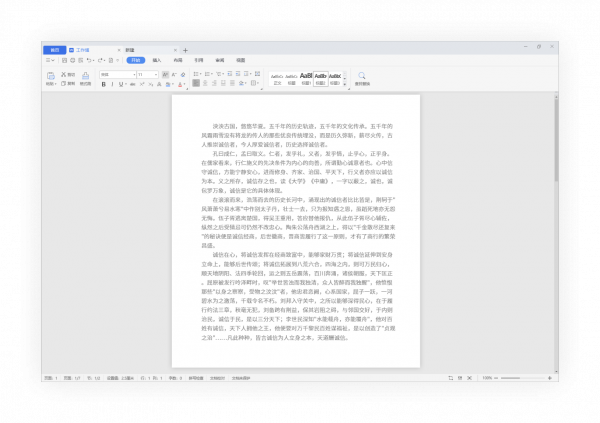Click the decrease indent icon

[230, 74]
